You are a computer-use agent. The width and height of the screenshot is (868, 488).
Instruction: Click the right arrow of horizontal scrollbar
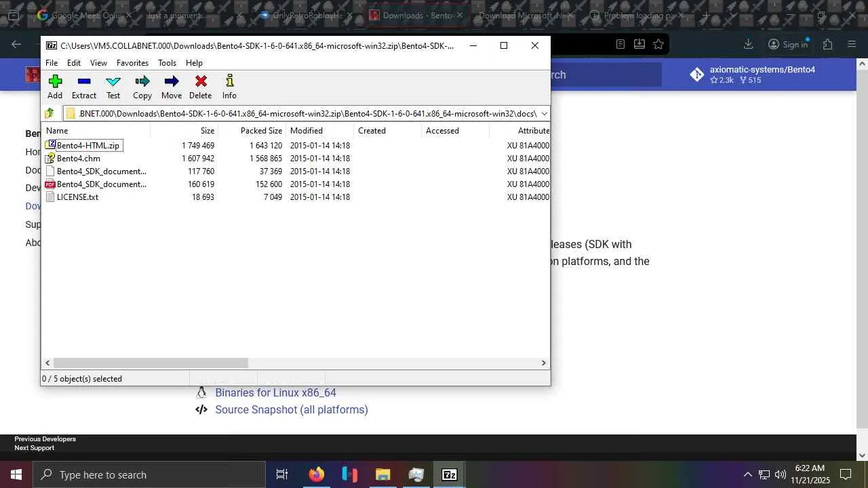pos(543,363)
